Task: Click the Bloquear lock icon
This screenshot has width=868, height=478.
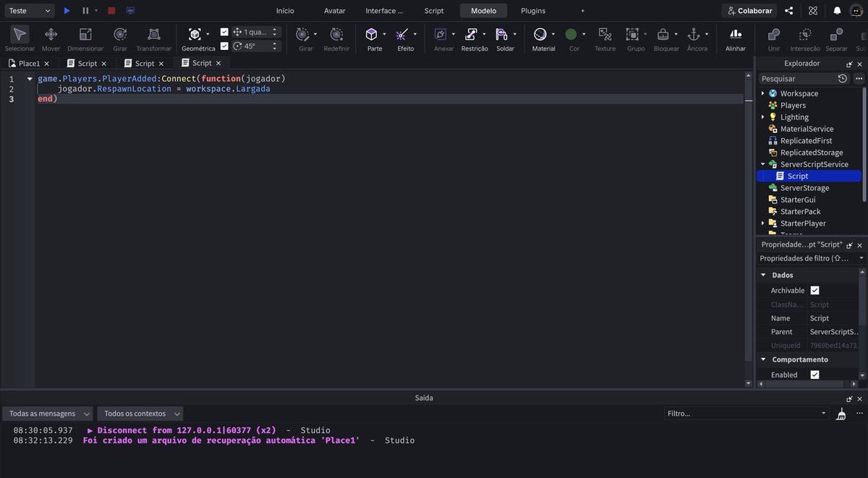Action: tap(663, 34)
